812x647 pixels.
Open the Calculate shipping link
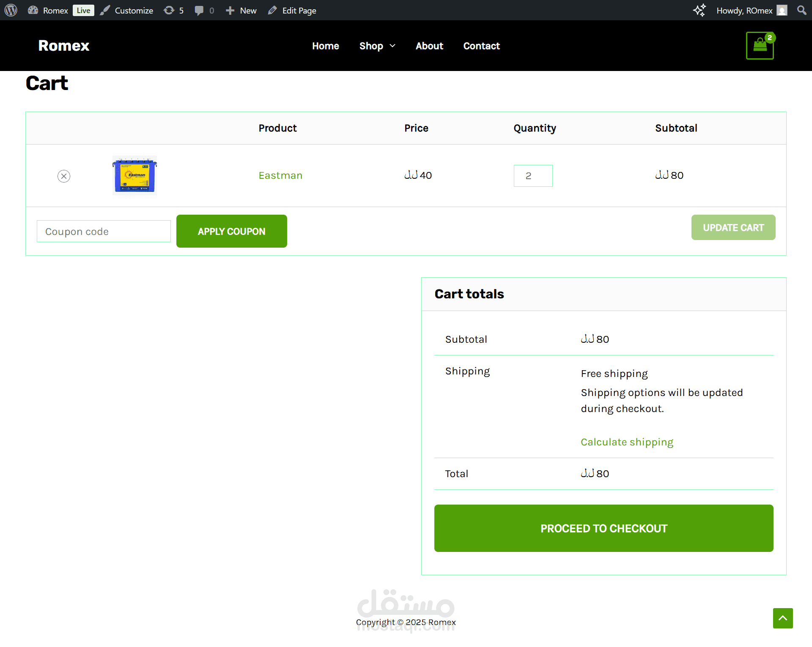(x=627, y=442)
